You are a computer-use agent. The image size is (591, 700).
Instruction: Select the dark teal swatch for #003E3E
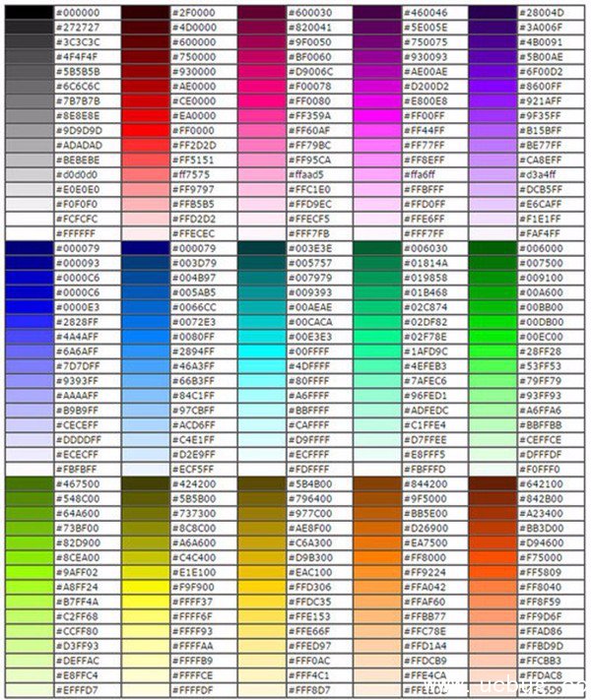pyautogui.click(x=260, y=249)
